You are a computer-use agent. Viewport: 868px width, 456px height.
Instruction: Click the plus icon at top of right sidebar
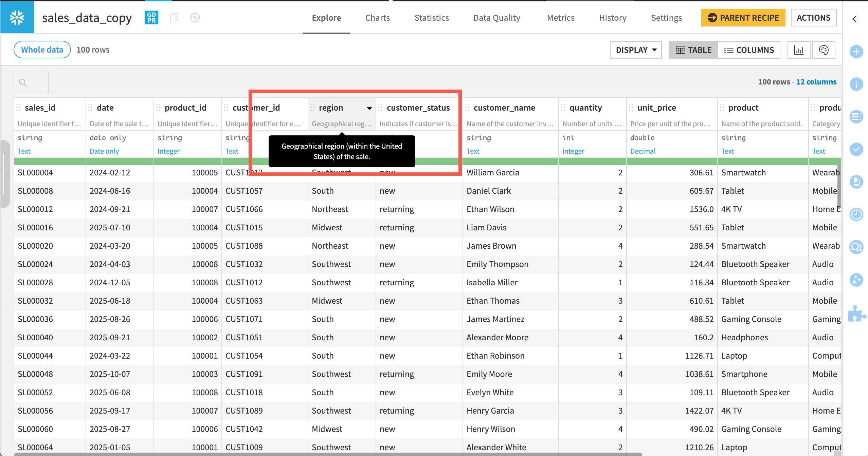click(856, 52)
